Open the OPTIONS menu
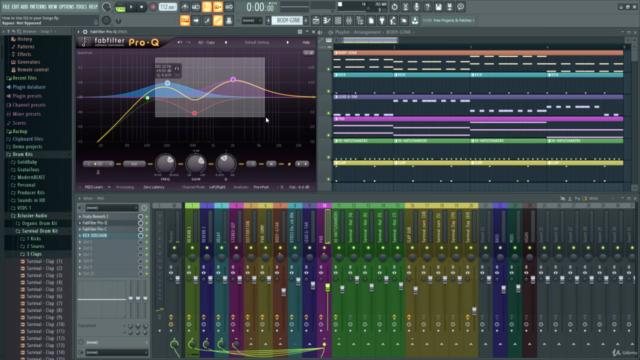The width and height of the screenshot is (640, 360). coord(67,7)
